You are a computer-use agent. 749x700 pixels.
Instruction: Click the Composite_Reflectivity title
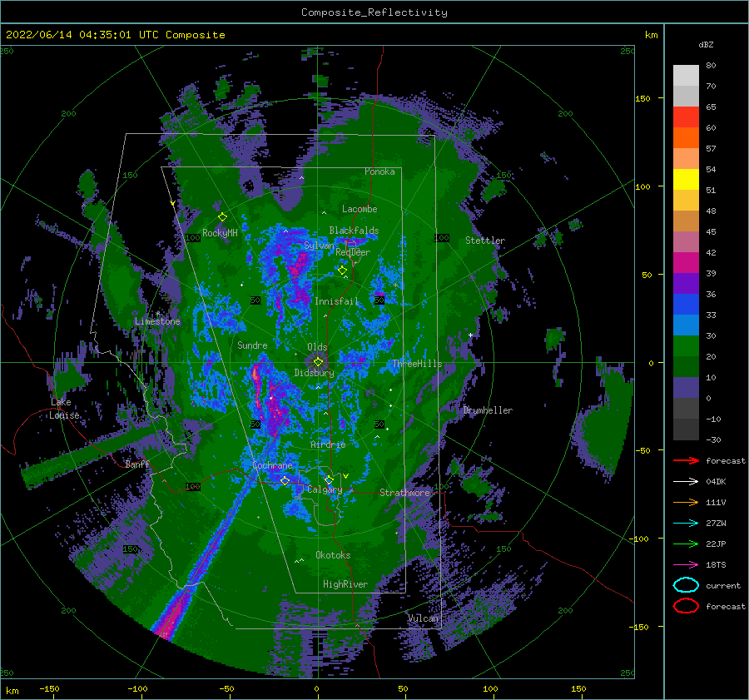pyautogui.click(x=374, y=12)
